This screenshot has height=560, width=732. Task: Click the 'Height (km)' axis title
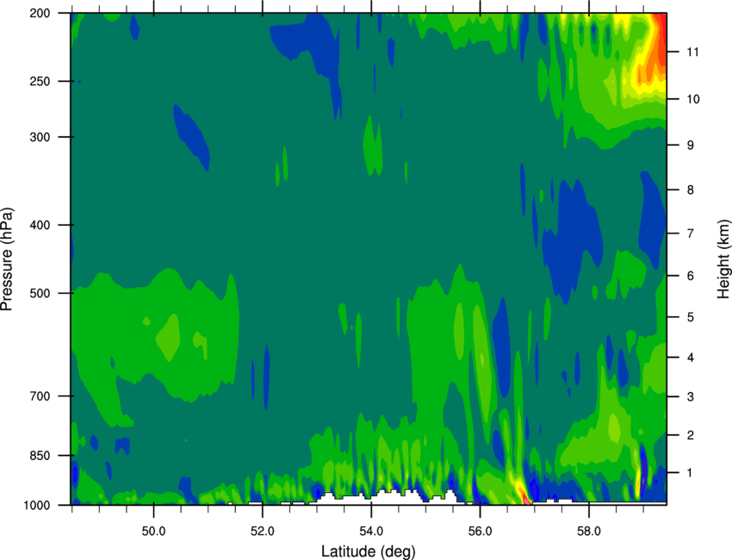click(723, 260)
